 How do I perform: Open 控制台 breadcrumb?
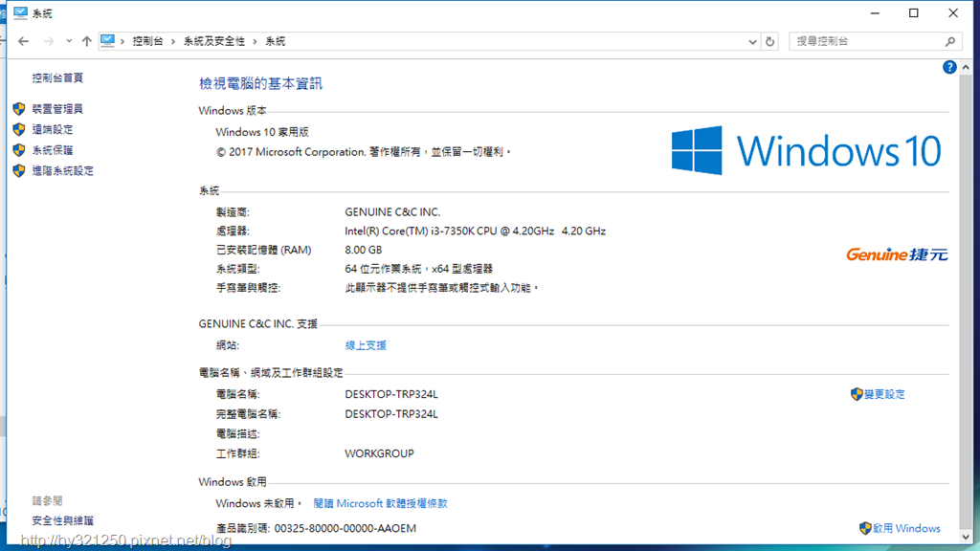tap(147, 41)
